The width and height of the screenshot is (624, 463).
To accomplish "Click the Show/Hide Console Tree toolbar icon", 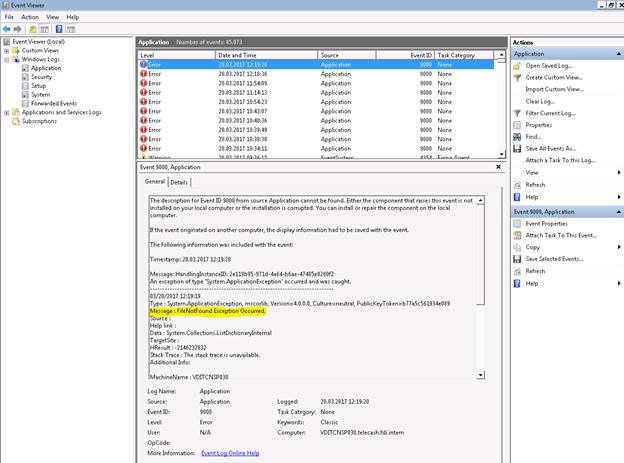I will click(45, 29).
